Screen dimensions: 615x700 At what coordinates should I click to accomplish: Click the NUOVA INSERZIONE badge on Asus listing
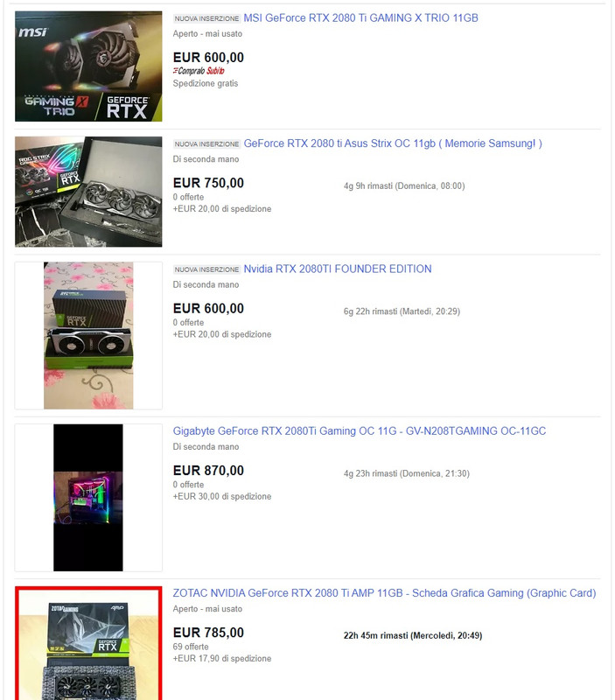pyautogui.click(x=206, y=143)
